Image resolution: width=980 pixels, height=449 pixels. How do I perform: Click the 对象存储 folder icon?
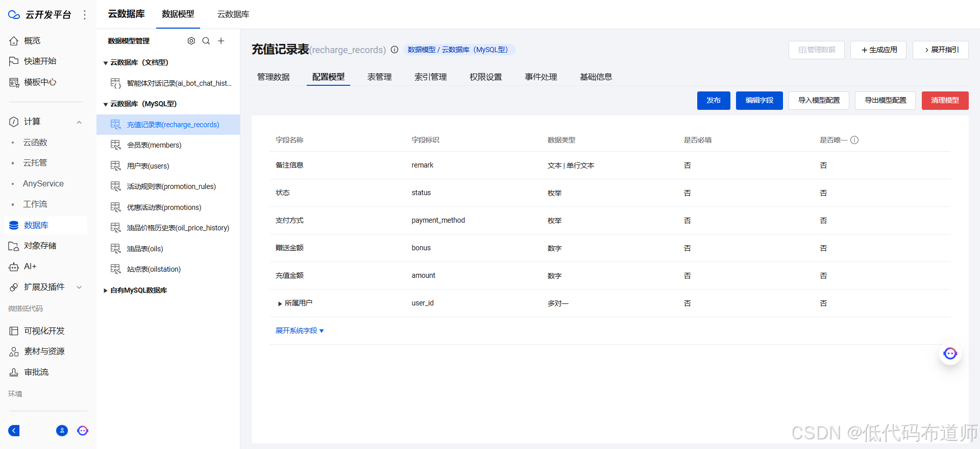point(14,246)
